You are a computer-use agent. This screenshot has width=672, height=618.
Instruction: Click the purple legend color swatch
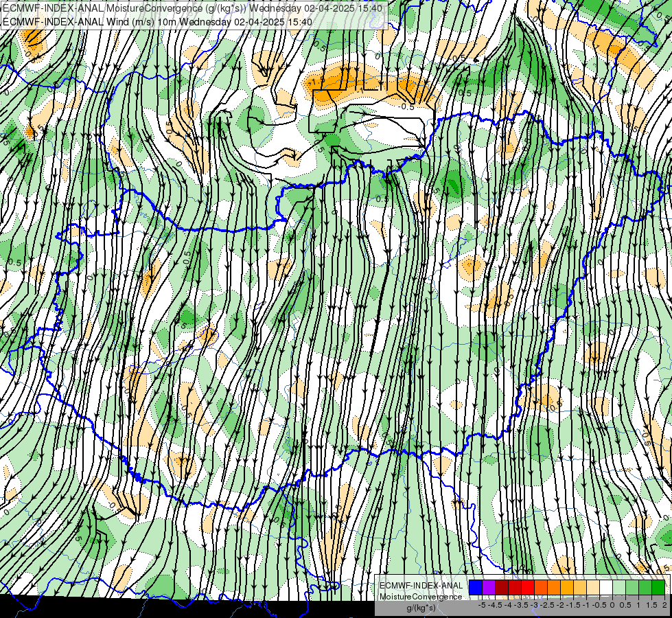point(489,588)
